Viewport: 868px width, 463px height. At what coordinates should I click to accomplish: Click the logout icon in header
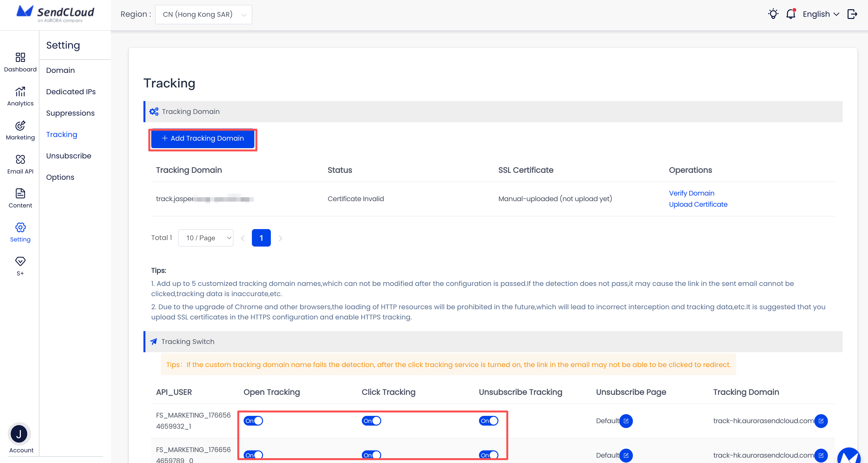click(852, 14)
